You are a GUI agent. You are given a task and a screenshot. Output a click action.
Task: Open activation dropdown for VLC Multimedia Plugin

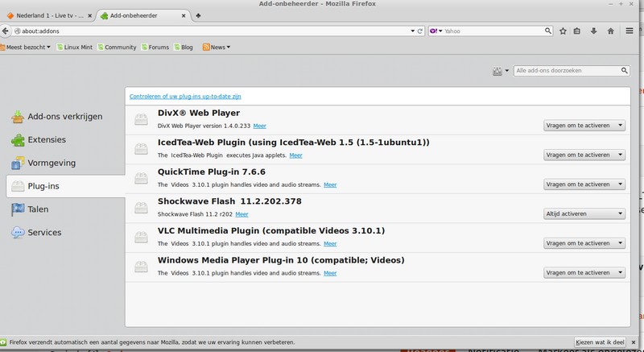click(x=584, y=243)
